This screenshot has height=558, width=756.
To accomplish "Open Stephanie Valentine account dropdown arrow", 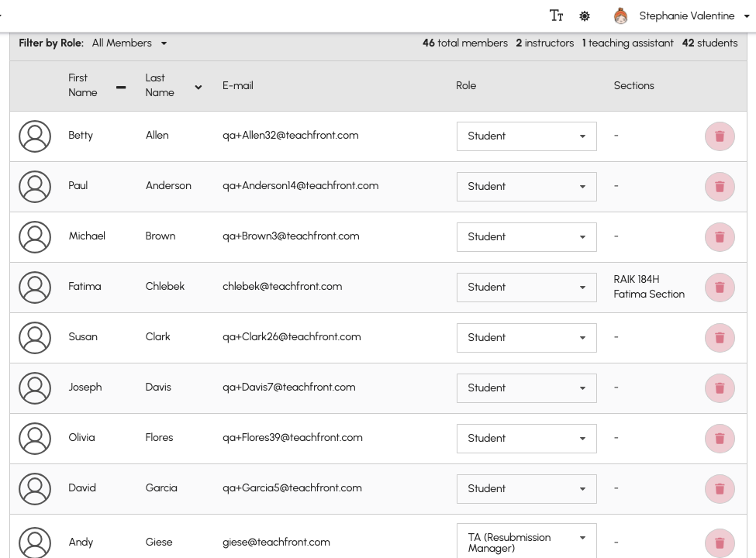I will (747, 16).
